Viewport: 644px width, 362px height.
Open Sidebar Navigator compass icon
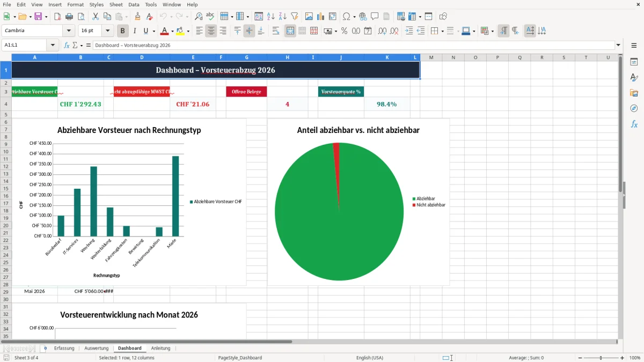634,108
